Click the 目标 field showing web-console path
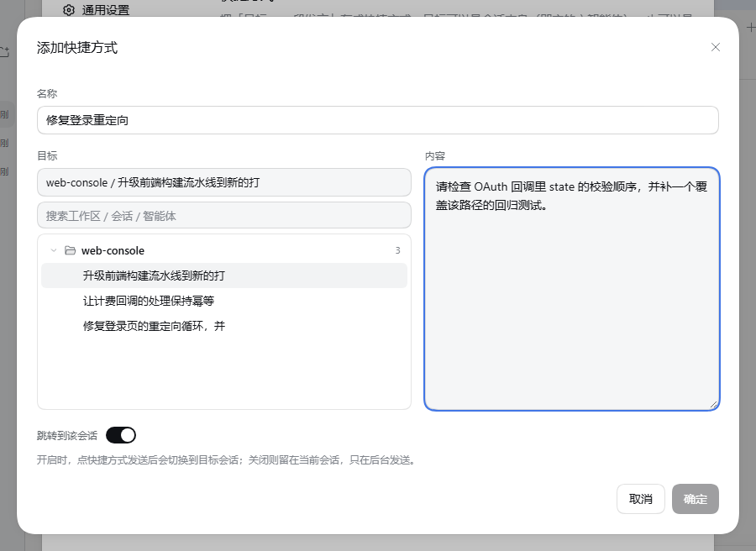Screen dimensions: 756x551 (x=224, y=182)
